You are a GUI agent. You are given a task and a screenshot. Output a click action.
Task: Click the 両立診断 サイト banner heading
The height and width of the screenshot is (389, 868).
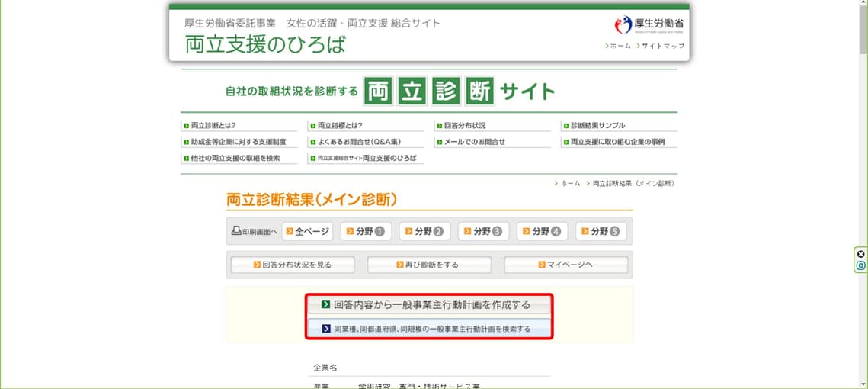390,92
